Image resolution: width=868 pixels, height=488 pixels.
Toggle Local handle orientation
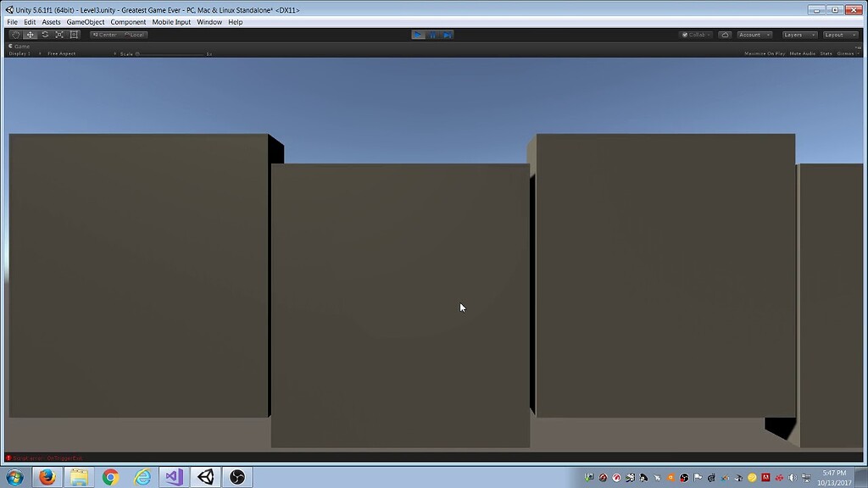pyautogui.click(x=134, y=35)
